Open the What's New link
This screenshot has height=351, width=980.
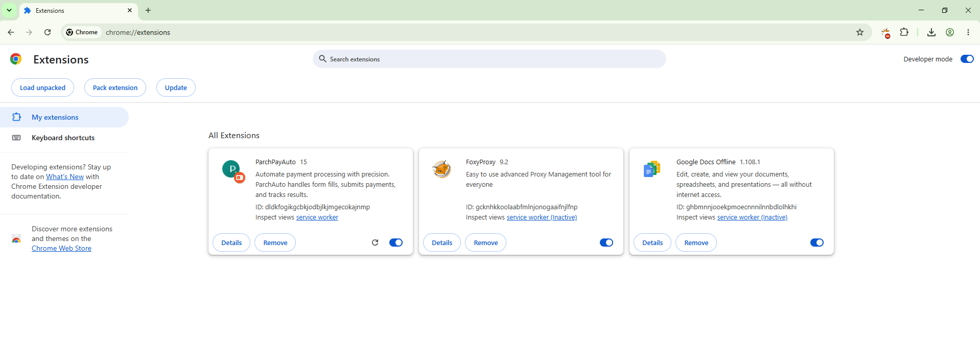[65, 177]
